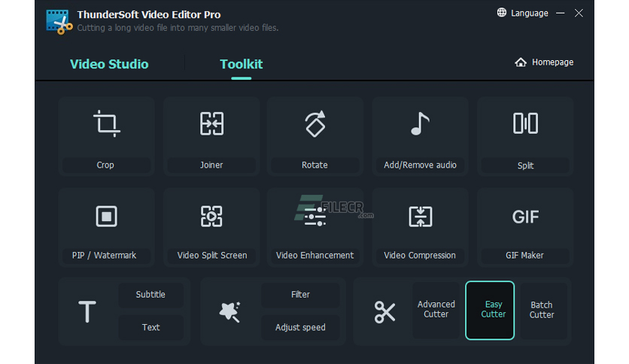Viewport: 629px width, 364px height.
Task: Open the Subtitle tool
Action: pyautogui.click(x=150, y=295)
